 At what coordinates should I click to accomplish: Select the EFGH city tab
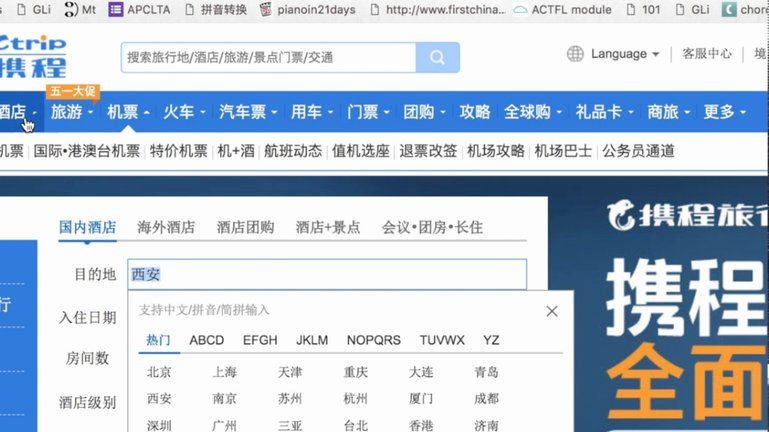(260, 340)
